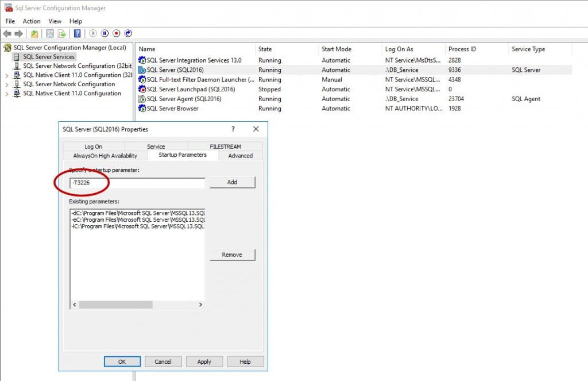Click the dialog's Help button

[x=245, y=361]
